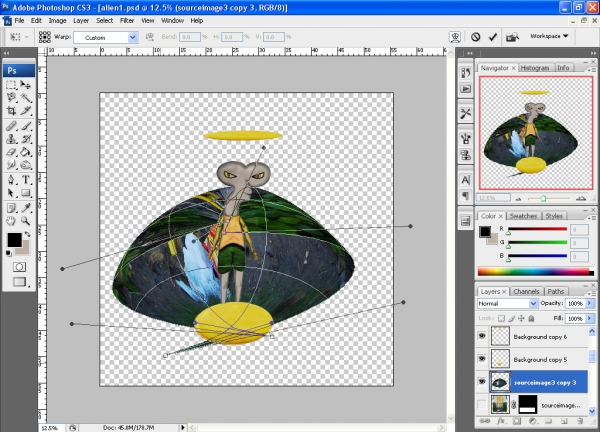The height and width of the screenshot is (432, 600).
Task: Show the hidden sourceimage layer
Action: pos(482,404)
